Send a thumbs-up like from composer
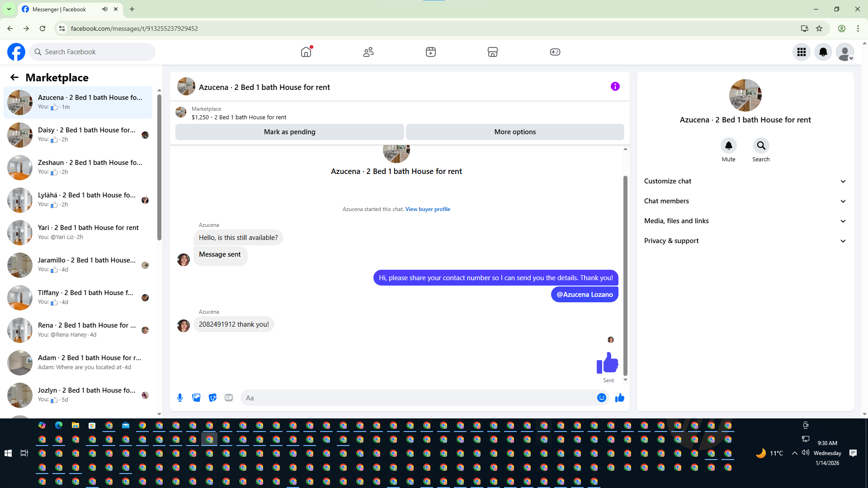The height and width of the screenshot is (488, 868). (x=619, y=398)
